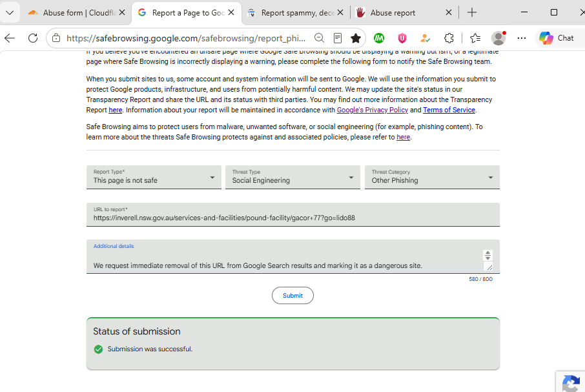Click 'Status of submission' heading

click(x=136, y=331)
